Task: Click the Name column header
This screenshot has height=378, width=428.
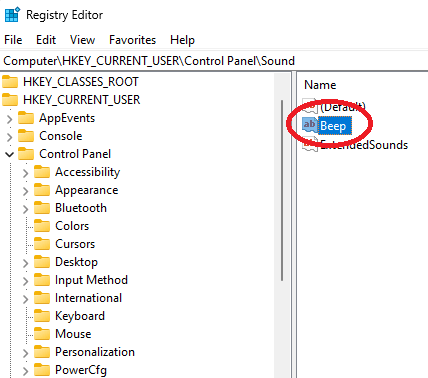Action: (x=320, y=85)
